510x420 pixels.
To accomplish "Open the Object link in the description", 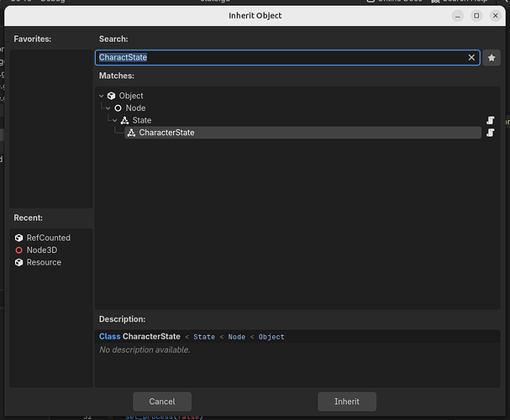I will point(271,337).
